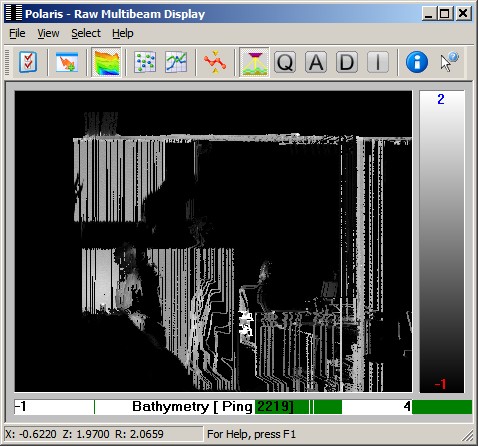
Task: Click the grayscale depth color scale bar
Action: click(x=442, y=242)
